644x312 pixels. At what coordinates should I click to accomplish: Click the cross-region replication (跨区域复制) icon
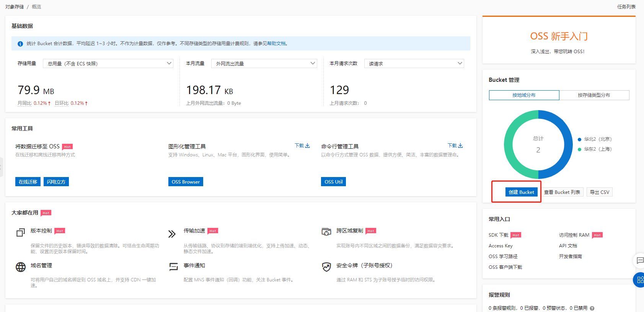pyautogui.click(x=326, y=232)
